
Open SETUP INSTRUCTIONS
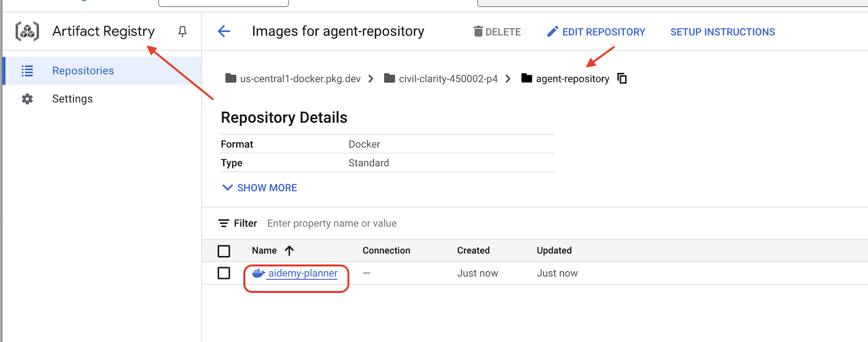click(723, 32)
